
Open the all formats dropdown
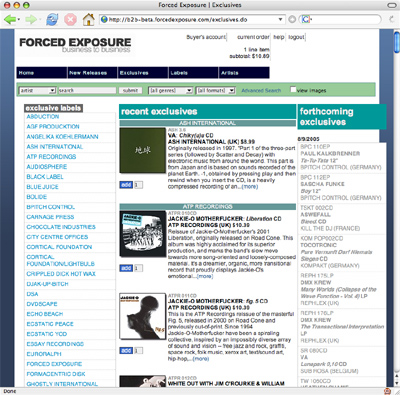pyautogui.click(x=216, y=90)
